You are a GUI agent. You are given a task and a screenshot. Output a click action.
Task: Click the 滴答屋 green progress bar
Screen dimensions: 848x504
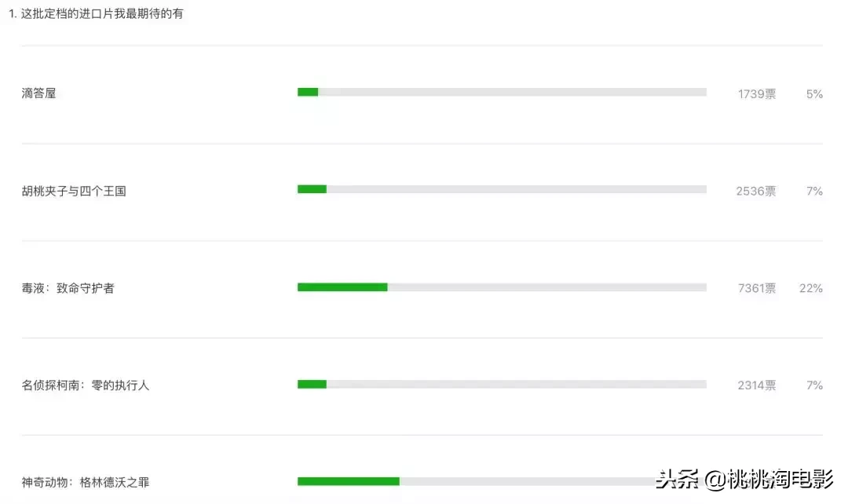pos(308,92)
